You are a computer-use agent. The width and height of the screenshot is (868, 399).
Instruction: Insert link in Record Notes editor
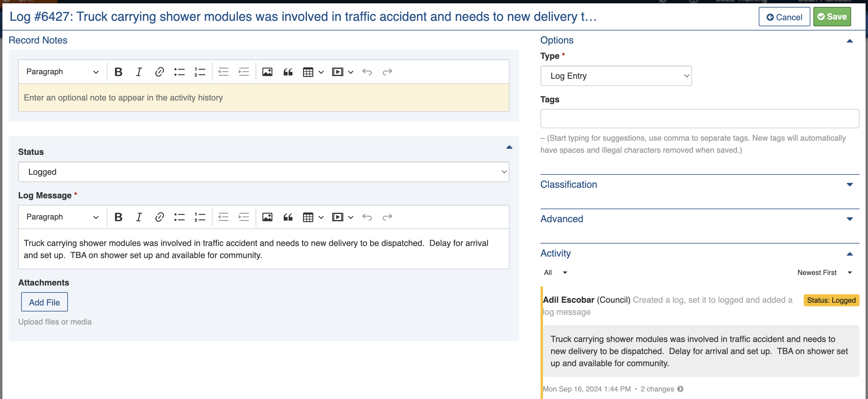click(159, 72)
